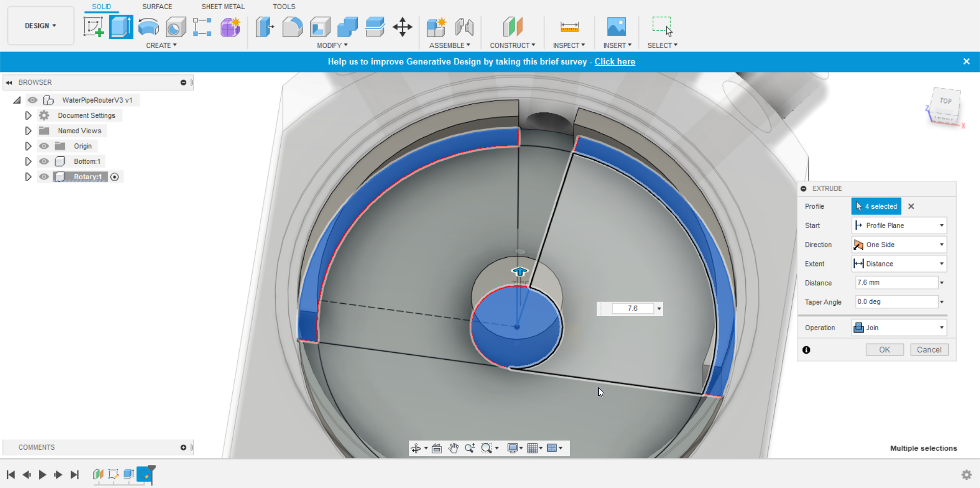
Task: Choose the Move/Copy cross-arrows tool
Action: (x=403, y=27)
